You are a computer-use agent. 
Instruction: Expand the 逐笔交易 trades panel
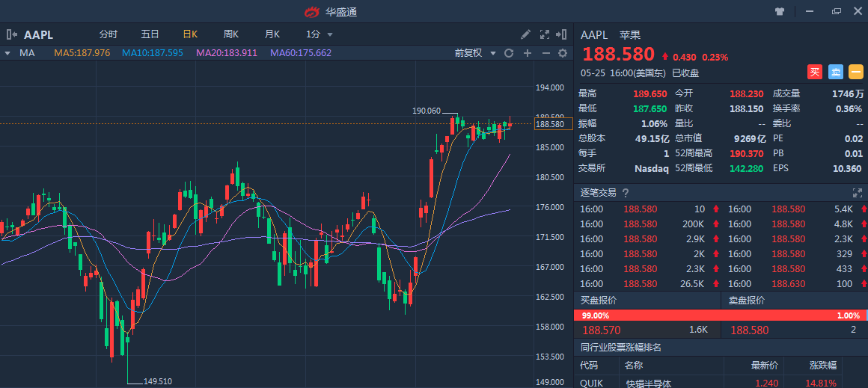858,193
